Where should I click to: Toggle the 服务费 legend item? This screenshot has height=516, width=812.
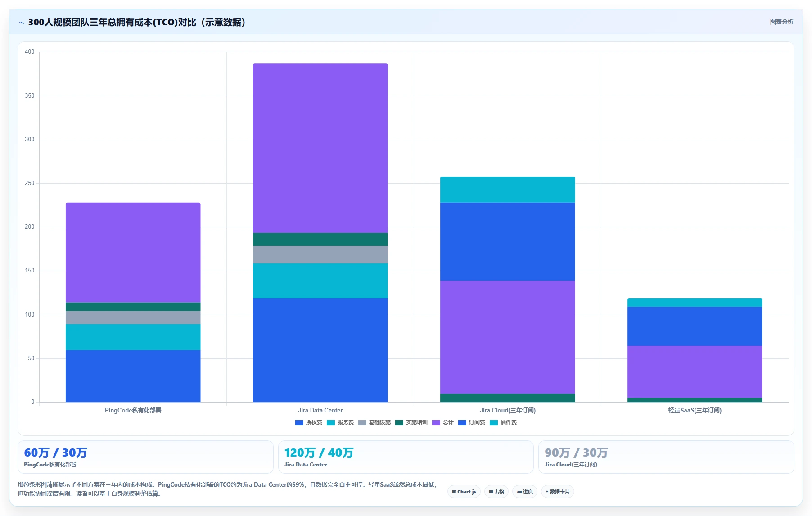point(340,422)
